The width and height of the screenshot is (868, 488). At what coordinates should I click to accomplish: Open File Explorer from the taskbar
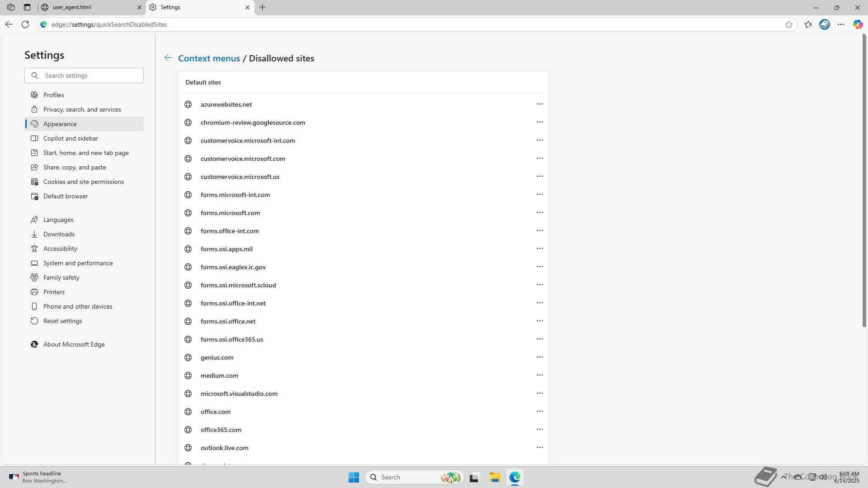(494, 477)
